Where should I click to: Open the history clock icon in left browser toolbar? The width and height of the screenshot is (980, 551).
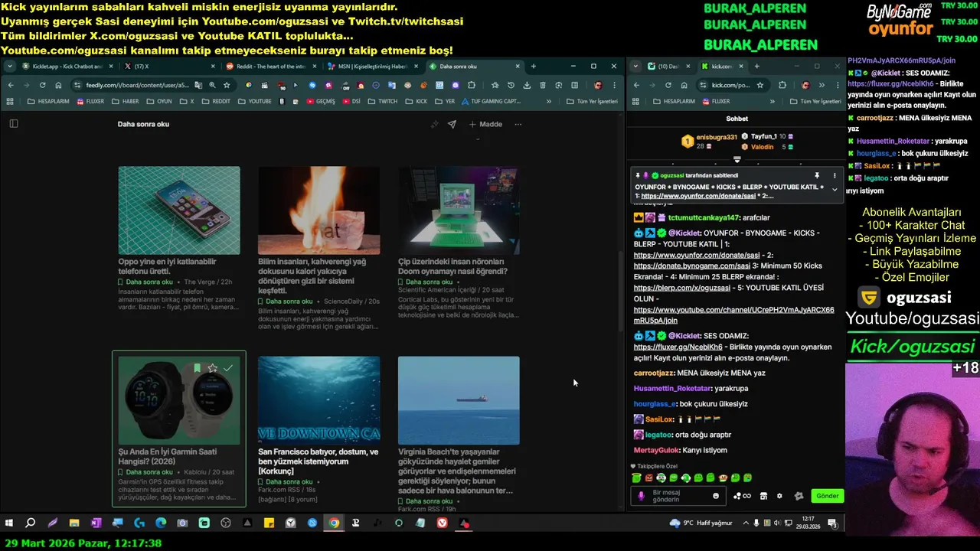(x=511, y=85)
